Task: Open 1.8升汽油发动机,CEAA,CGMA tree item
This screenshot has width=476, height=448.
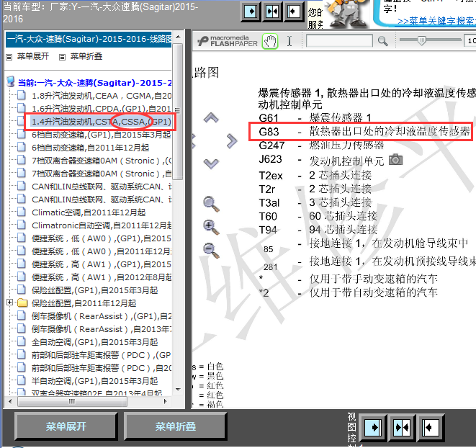Action: point(102,96)
